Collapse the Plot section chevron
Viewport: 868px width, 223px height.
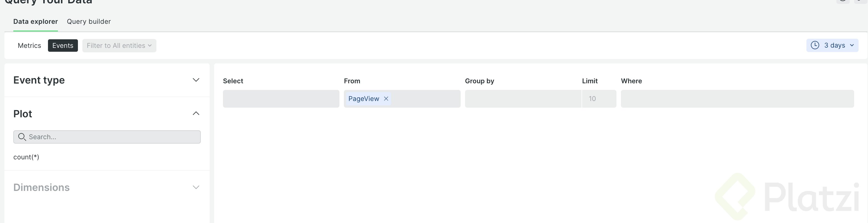[x=196, y=114]
